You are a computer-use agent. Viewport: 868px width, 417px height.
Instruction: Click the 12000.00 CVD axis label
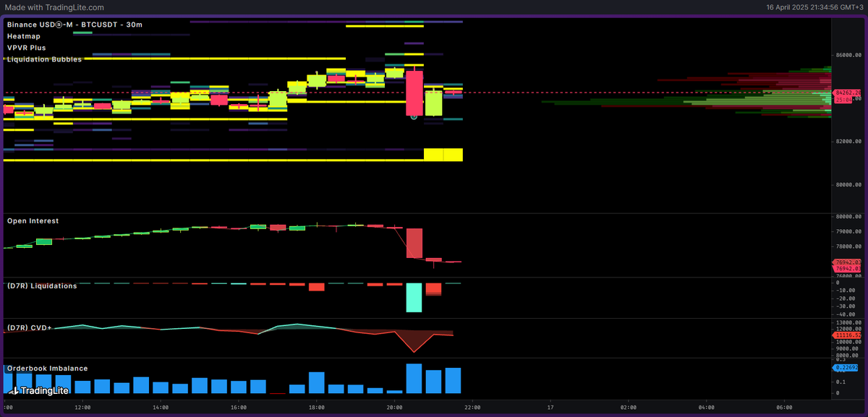click(x=848, y=329)
